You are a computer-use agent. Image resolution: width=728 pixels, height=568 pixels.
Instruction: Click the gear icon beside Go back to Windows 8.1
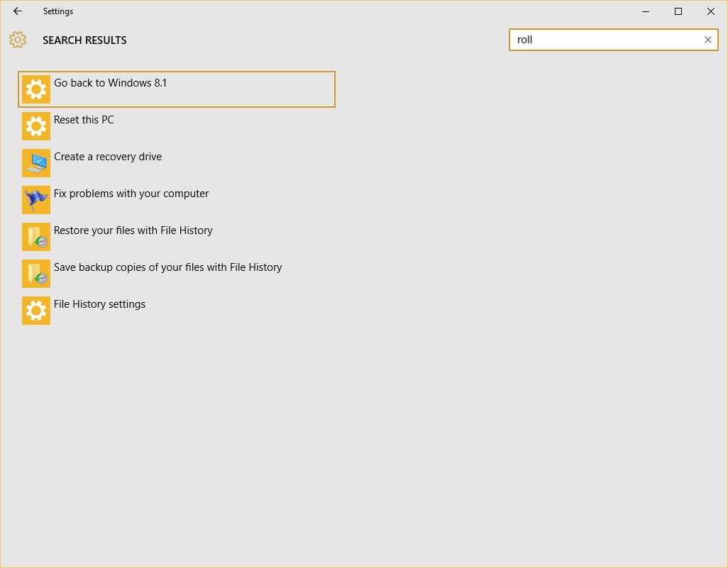[x=35, y=89]
